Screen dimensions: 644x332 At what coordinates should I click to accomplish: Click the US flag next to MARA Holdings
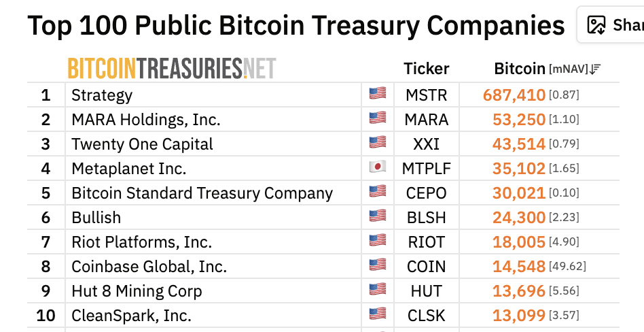377,119
